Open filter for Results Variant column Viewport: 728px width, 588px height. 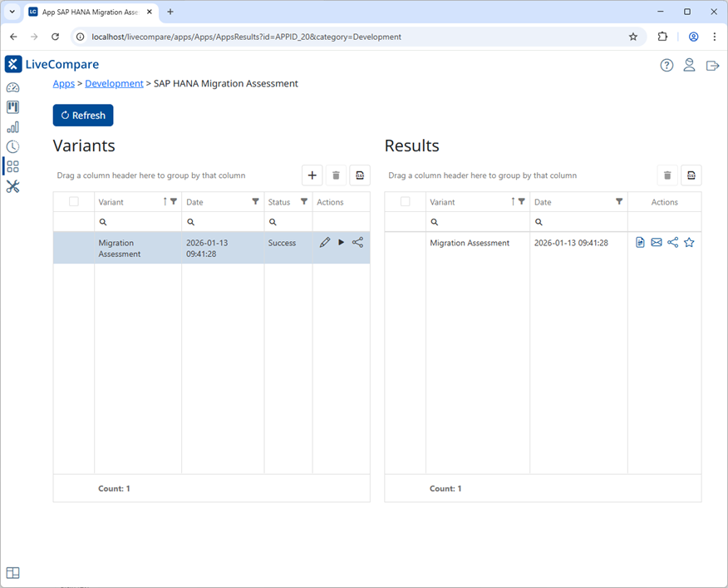(x=522, y=201)
